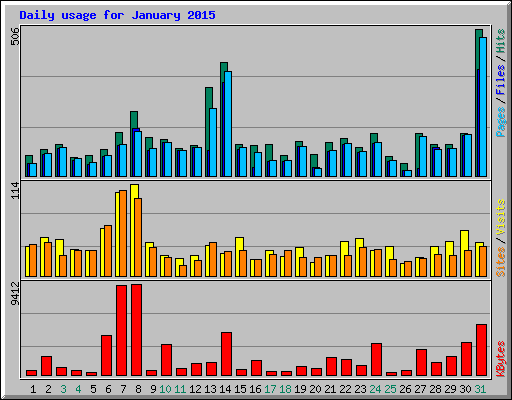
Task: Click green day label '18'
Action: click(x=285, y=389)
